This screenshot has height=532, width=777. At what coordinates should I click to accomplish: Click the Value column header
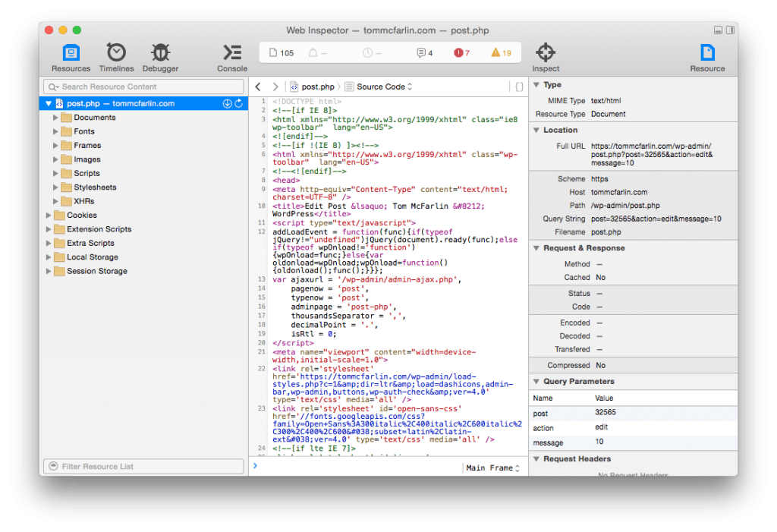604,398
